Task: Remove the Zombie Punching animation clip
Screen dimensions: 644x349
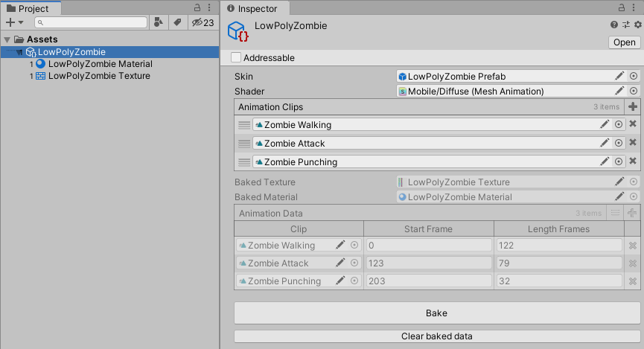Action: pos(633,161)
